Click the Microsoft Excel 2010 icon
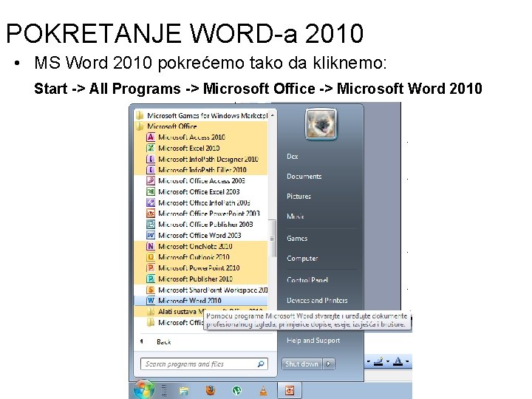This screenshot has height=399, width=532. (151, 149)
